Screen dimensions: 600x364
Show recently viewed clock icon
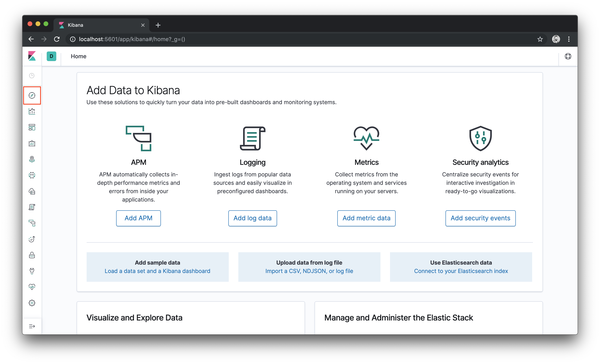coord(32,76)
